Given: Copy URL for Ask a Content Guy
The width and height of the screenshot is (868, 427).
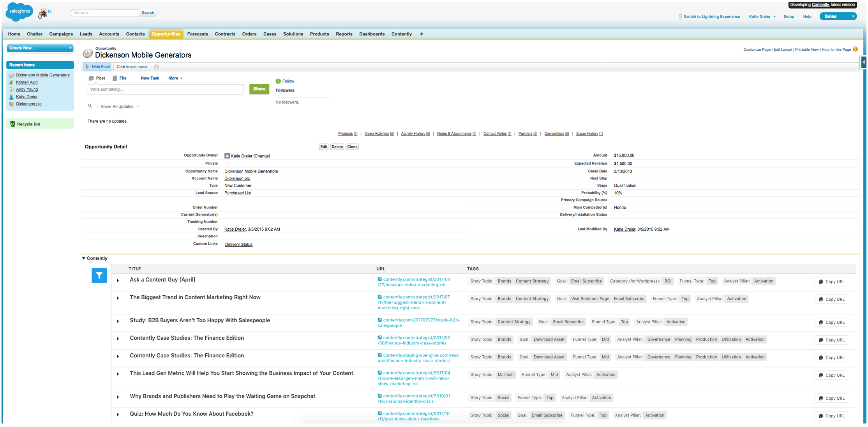Looking at the screenshot, I should coord(831,282).
